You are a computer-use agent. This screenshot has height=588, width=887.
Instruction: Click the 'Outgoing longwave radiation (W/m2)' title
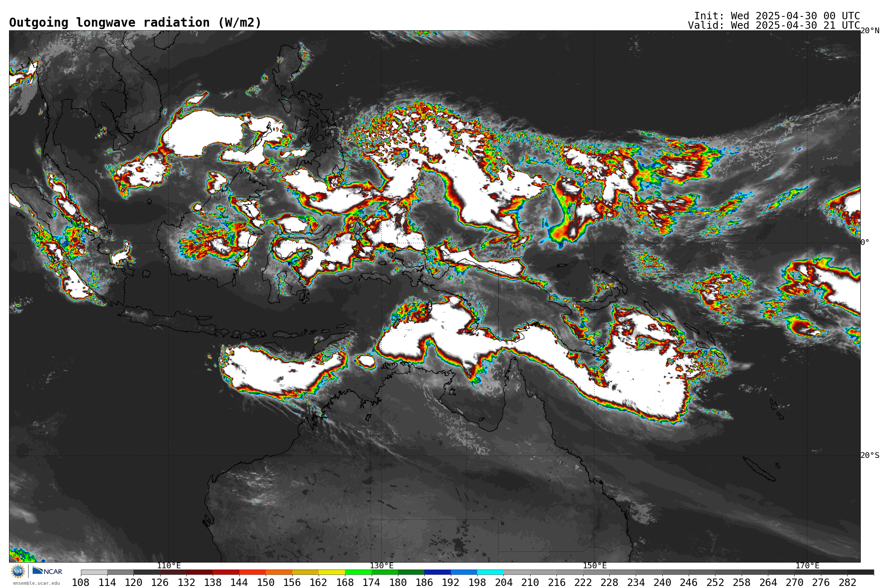[135, 23]
